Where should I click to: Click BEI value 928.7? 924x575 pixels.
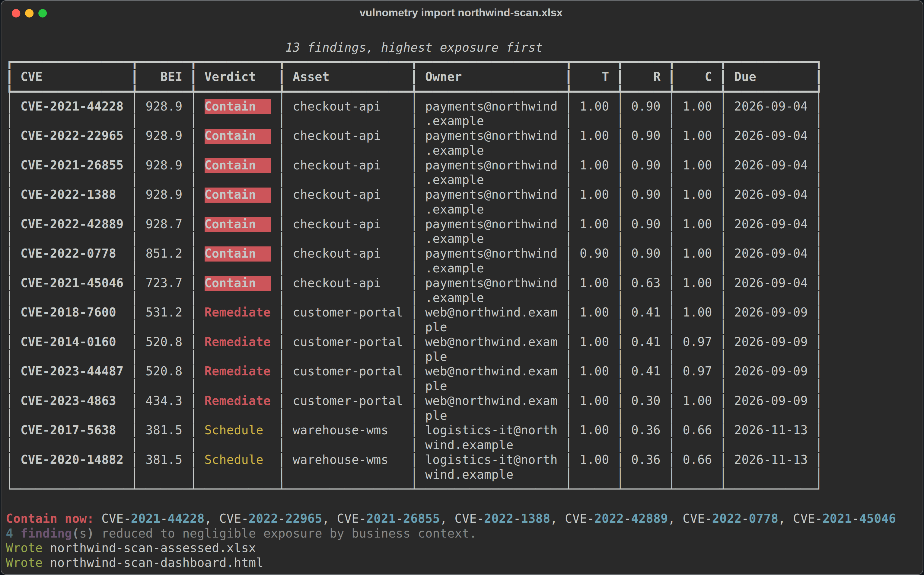164,224
